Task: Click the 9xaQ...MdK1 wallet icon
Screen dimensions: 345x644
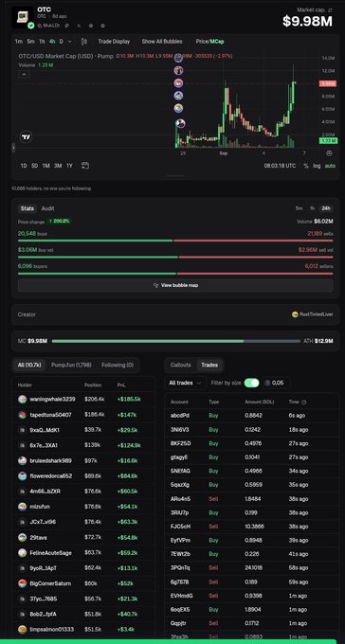Action: [22, 430]
